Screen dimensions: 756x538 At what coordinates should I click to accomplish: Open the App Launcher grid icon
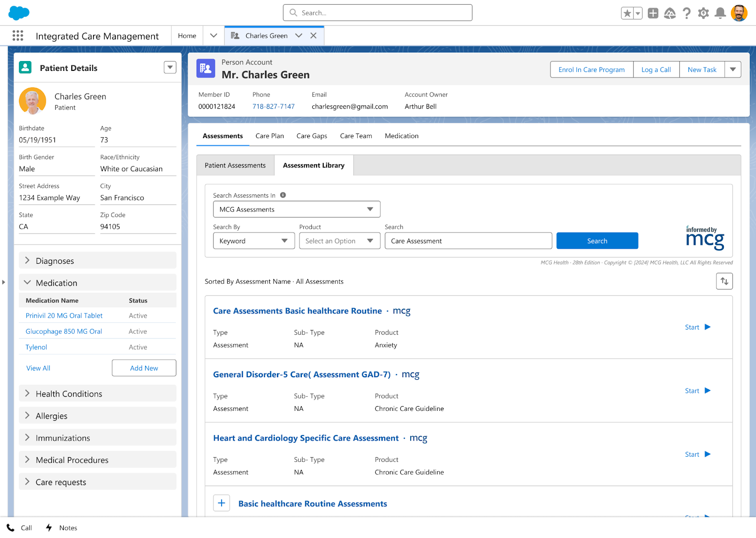click(18, 36)
